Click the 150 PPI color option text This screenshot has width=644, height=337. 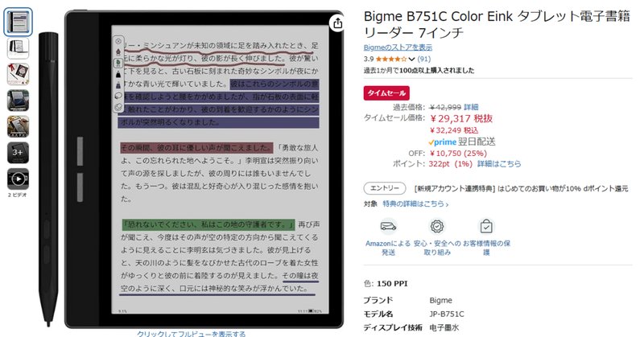click(x=392, y=284)
